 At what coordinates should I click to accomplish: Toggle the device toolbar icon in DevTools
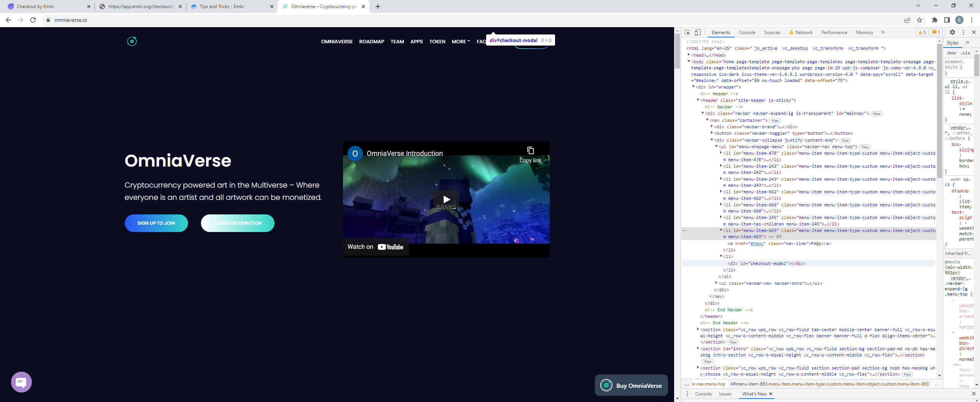[x=697, y=33]
